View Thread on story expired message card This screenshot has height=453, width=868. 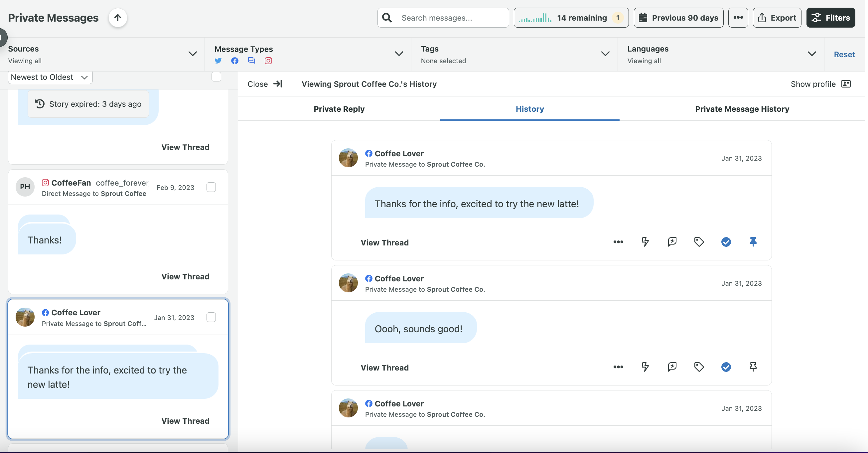coord(185,147)
